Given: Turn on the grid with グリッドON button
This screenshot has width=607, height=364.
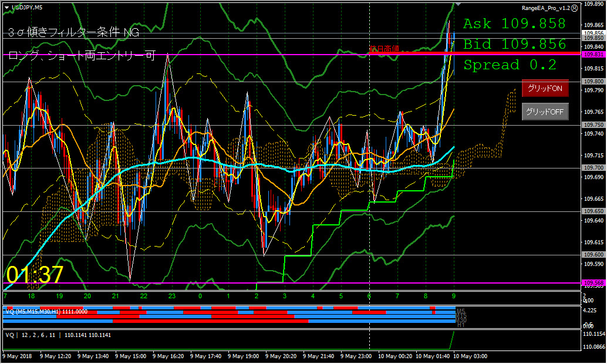Looking at the screenshot, I should click(x=545, y=88).
